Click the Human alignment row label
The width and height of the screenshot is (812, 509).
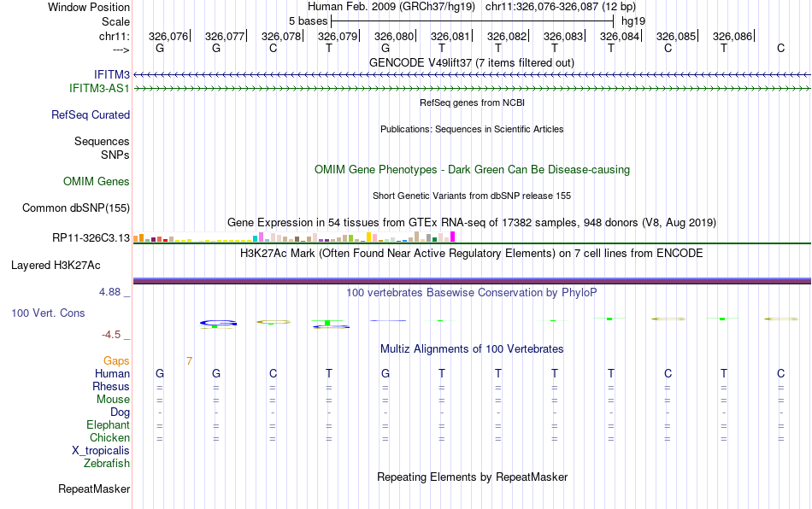(x=112, y=373)
